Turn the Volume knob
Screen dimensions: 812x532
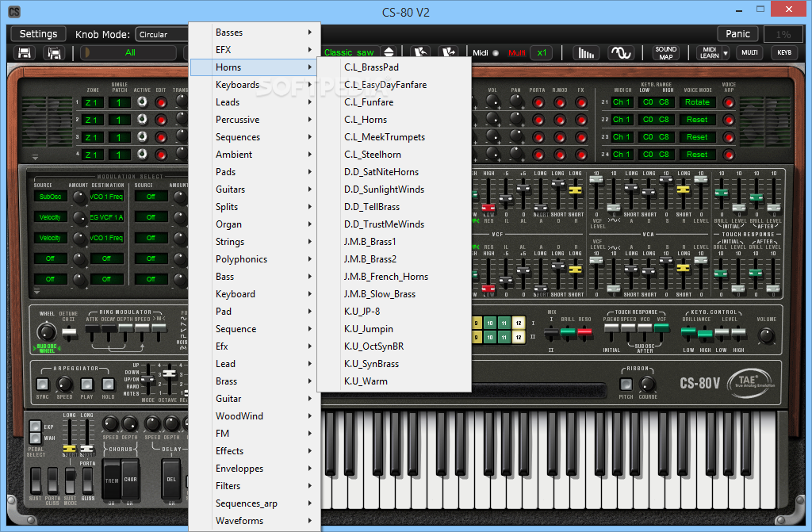click(x=767, y=335)
